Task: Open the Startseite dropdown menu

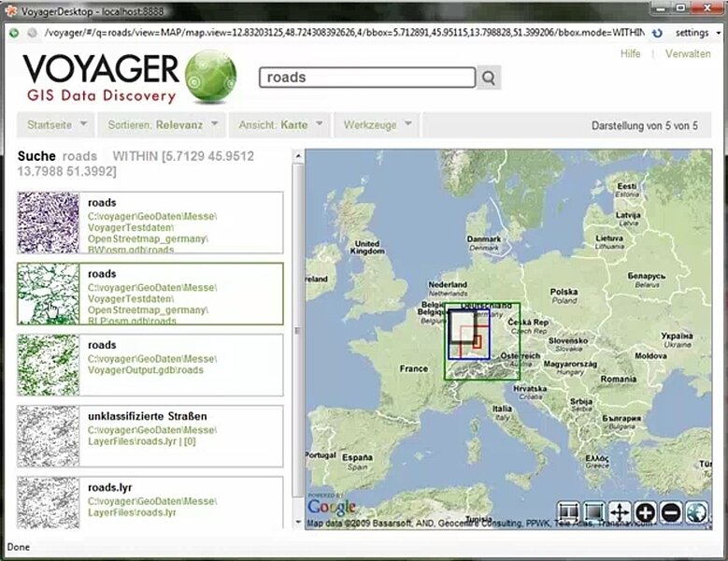Action: (x=57, y=124)
